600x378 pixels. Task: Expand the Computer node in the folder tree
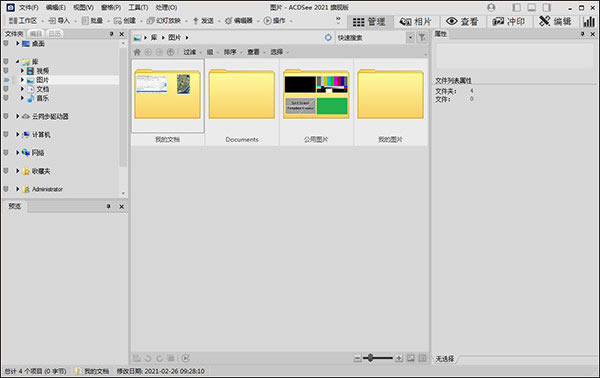pos(18,135)
